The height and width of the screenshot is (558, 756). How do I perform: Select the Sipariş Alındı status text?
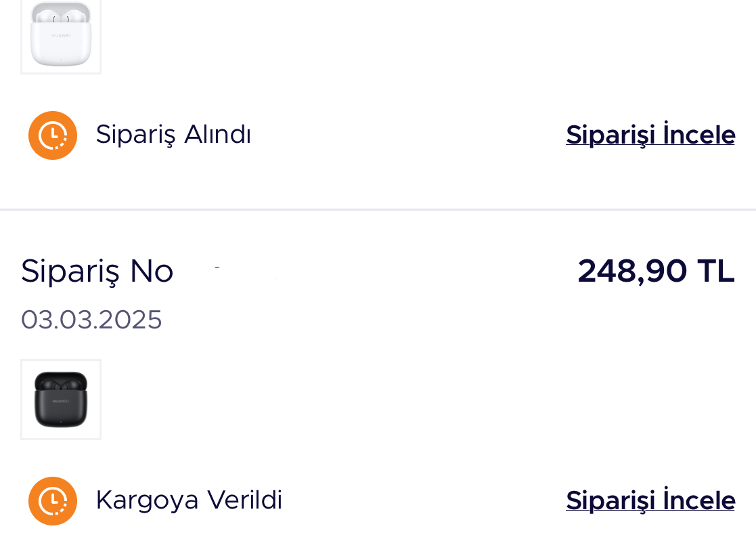click(173, 135)
